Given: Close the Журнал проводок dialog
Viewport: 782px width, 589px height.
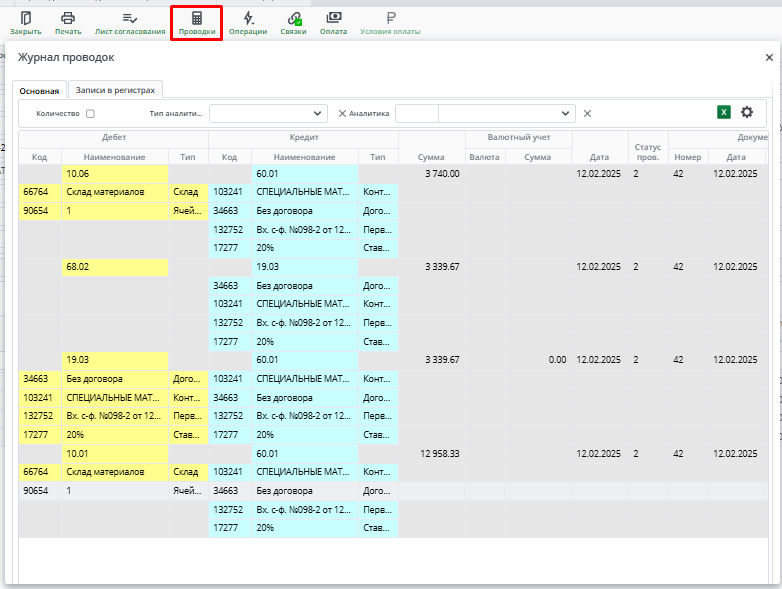Looking at the screenshot, I should [x=768, y=58].
